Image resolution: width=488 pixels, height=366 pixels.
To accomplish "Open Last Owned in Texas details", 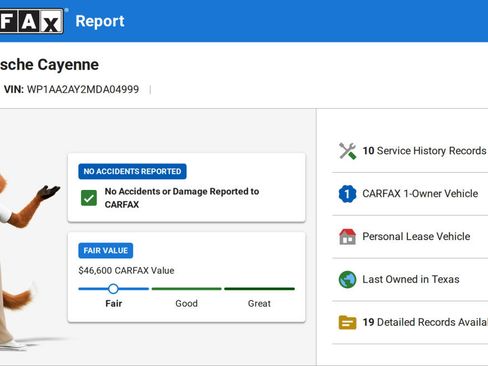I will tap(410, 279).
